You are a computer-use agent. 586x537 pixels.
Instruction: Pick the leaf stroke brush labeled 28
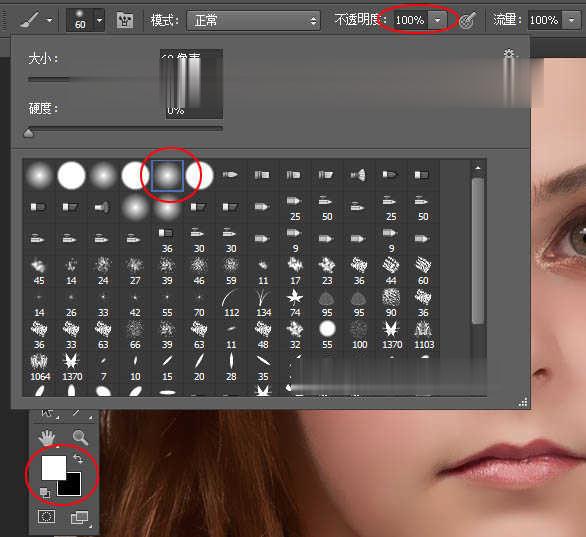click(231, 367)
